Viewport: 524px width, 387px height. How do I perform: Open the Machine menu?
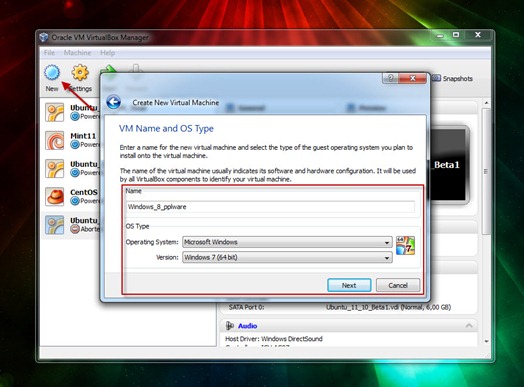click(x=78, y=53)
